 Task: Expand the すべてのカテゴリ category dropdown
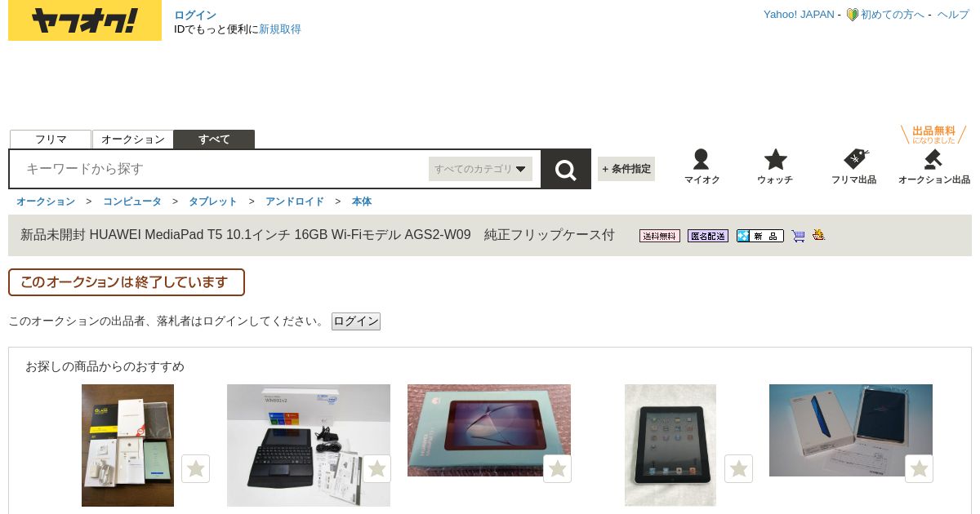pos(480,169)
